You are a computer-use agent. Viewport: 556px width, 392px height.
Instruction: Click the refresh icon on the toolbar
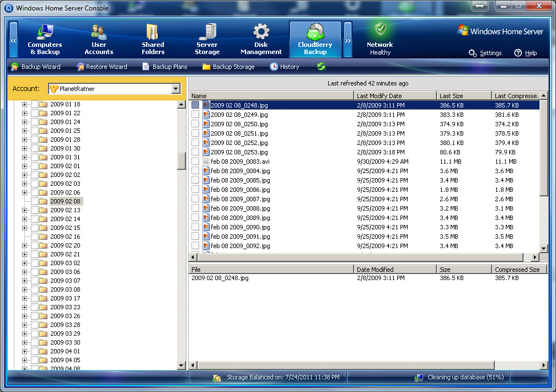pyautogui.click(x=321, y=66)
